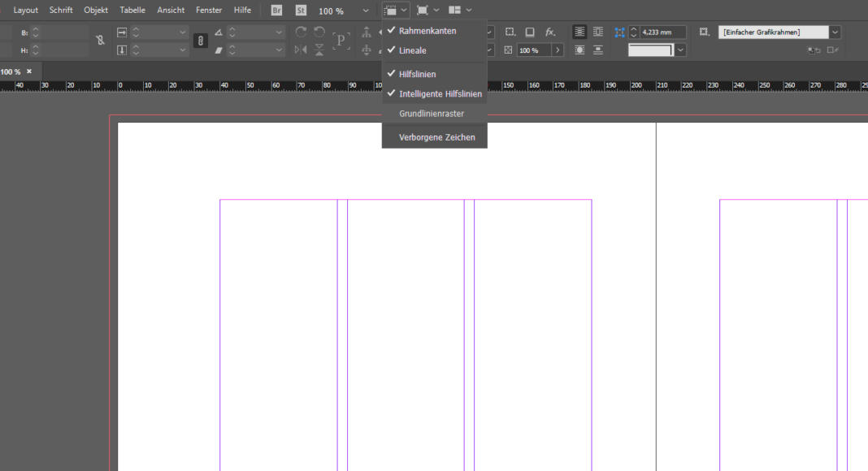Open Adobe Bridge via the Br icon

pos(276,11)
